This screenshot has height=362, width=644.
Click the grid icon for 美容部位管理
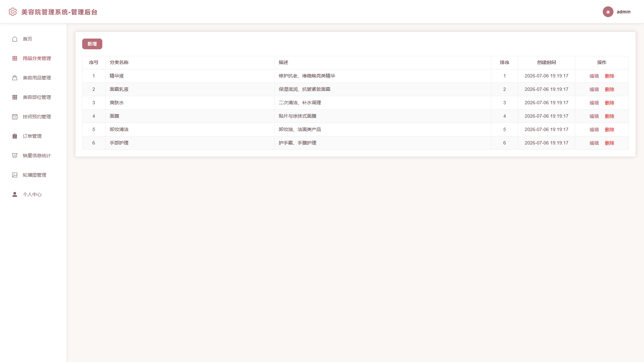point(15,97)
